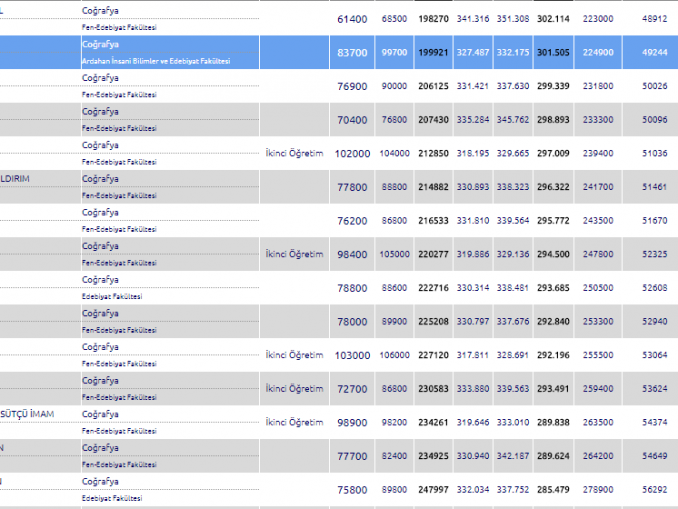
Task: Select the 302.114 score cell
Action: tap(553, 18)
